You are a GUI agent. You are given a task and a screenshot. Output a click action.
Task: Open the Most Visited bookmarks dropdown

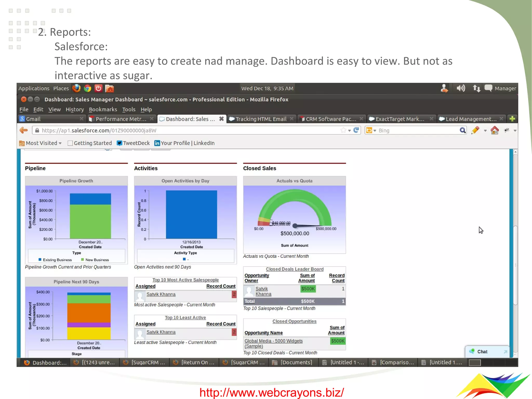(x=41, y=143)
